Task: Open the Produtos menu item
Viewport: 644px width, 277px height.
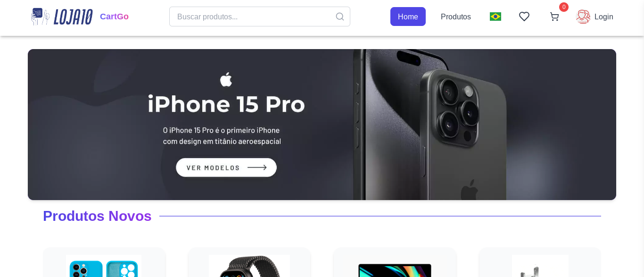Action: coord(456,17)
